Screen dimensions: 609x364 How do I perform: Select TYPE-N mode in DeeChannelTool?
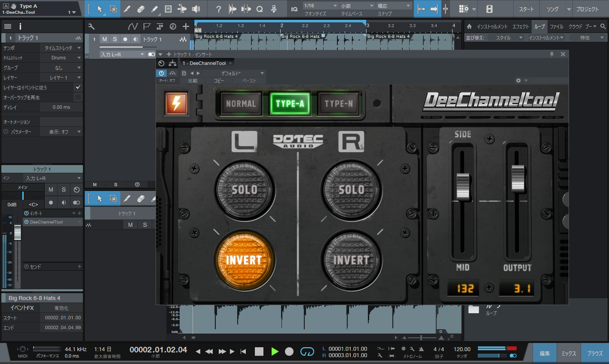pyautogui.click(x=339, y=104)
